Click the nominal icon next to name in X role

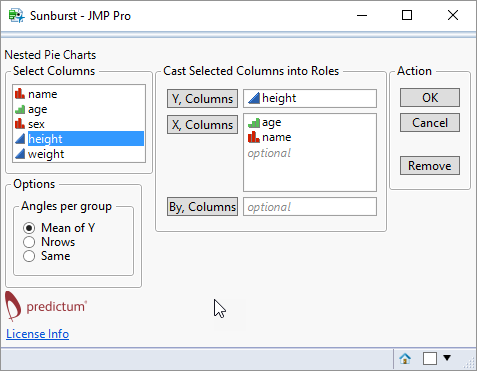coord(254,137)
